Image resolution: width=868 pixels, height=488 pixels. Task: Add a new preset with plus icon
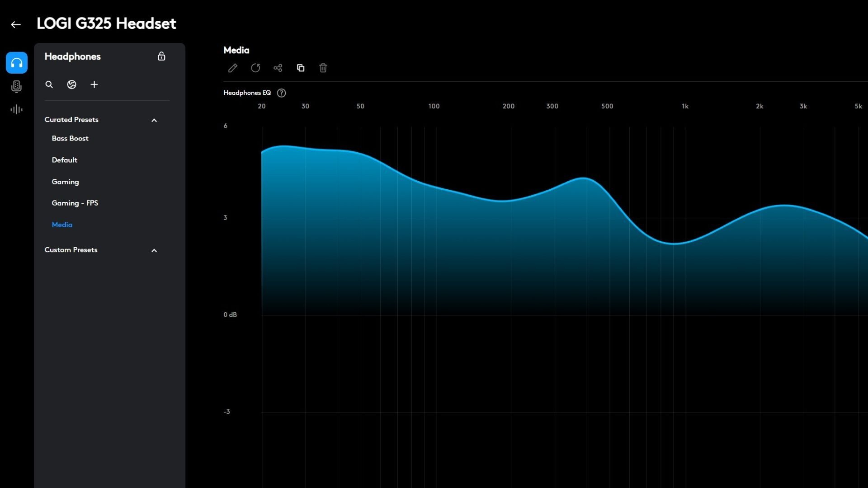(x=94, y=84)
